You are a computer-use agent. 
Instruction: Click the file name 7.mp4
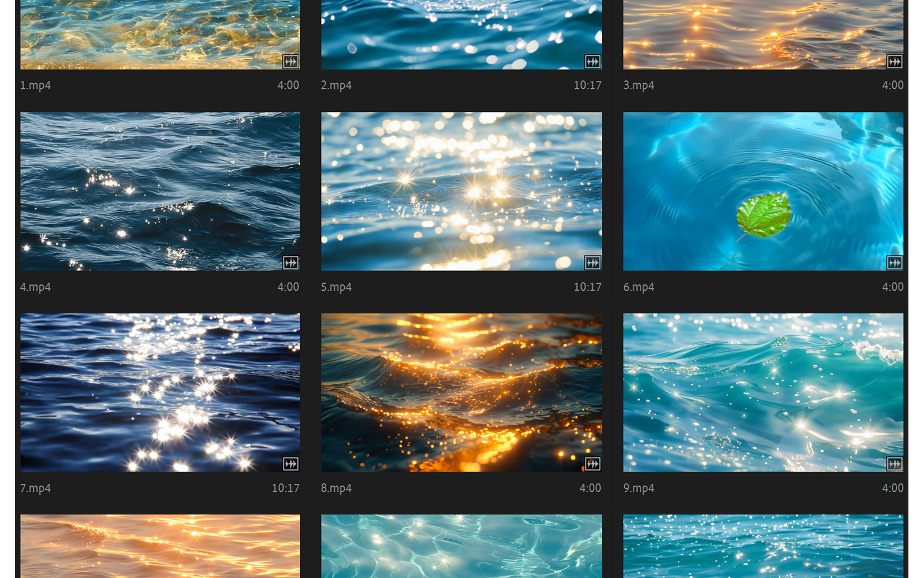35,488
